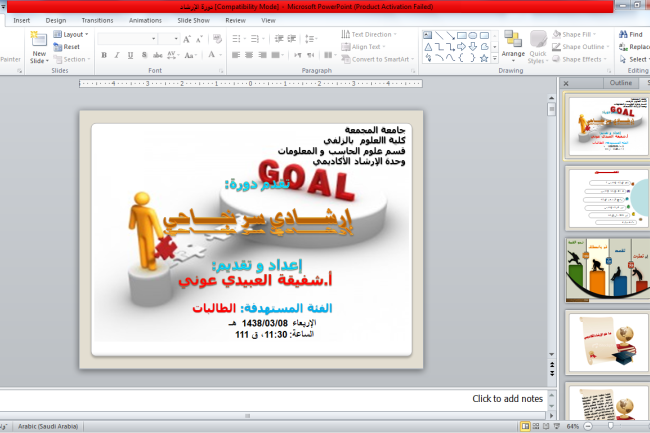Screen dimensions: 650x433
Task: Clear all text formatting
Action: pyautogui.click(x=217, y=39)
